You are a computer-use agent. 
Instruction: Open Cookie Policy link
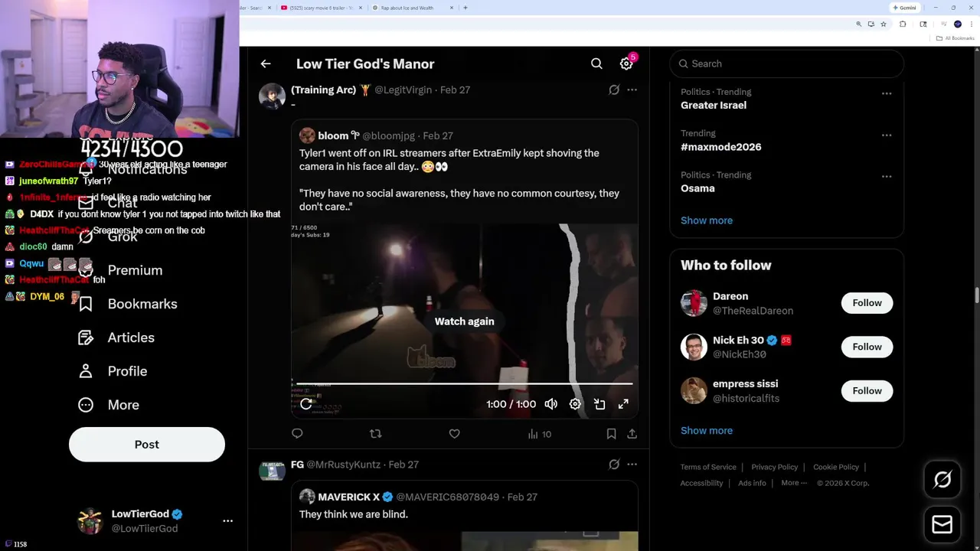(836, 467)
